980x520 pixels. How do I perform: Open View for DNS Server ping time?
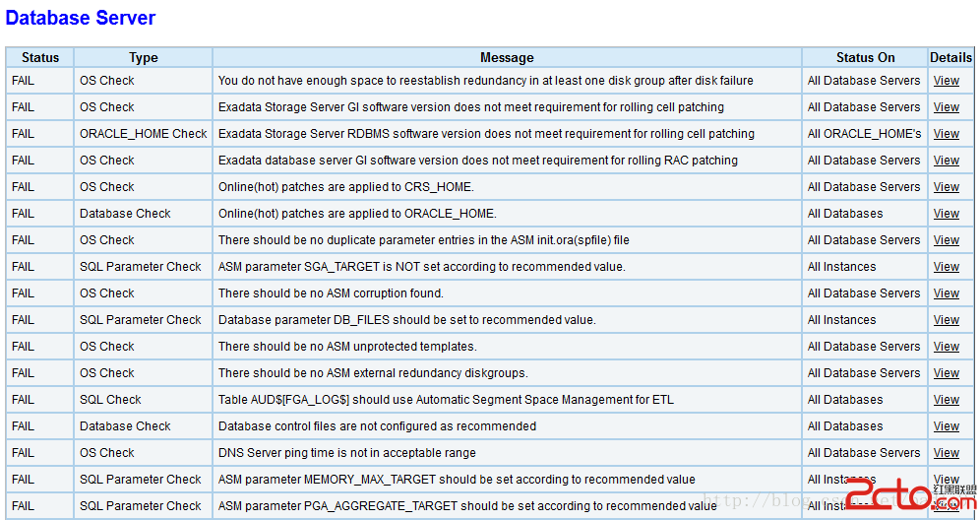pos(947,453)
